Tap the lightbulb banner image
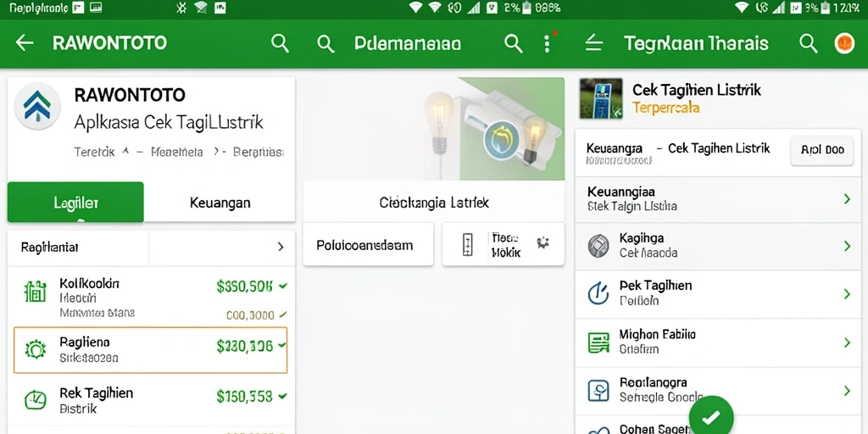The height and width of the screenshot is (434, 868). [434, 129]
